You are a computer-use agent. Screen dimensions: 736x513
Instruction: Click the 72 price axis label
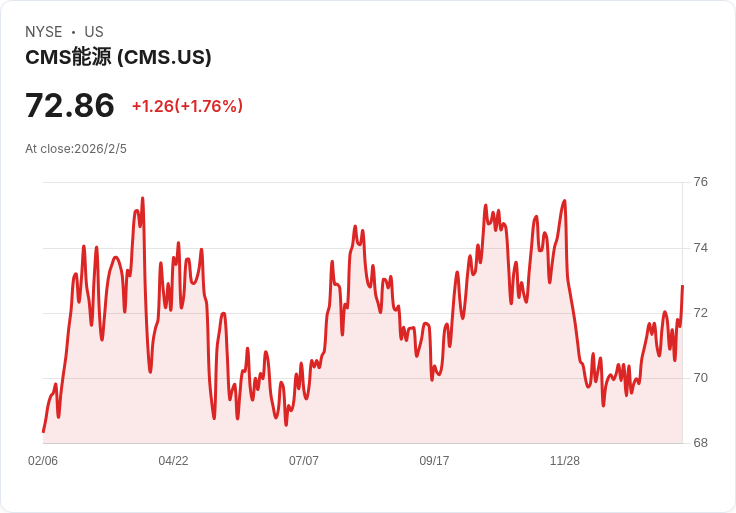[700, 313]
